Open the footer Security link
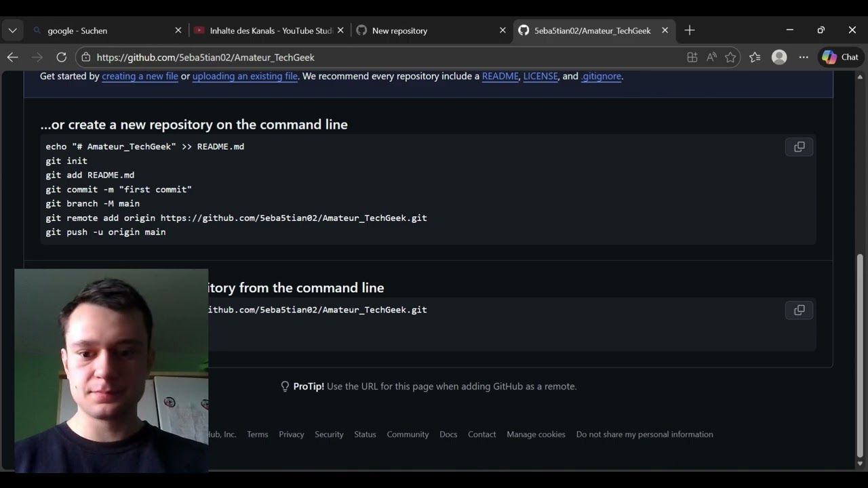This screenshot has height=488, width=868. (329, 434)
